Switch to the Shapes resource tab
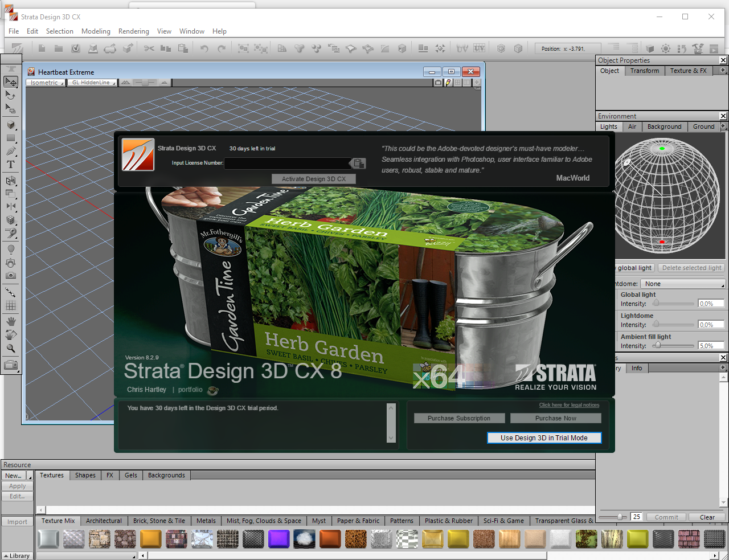 point(85,475)
